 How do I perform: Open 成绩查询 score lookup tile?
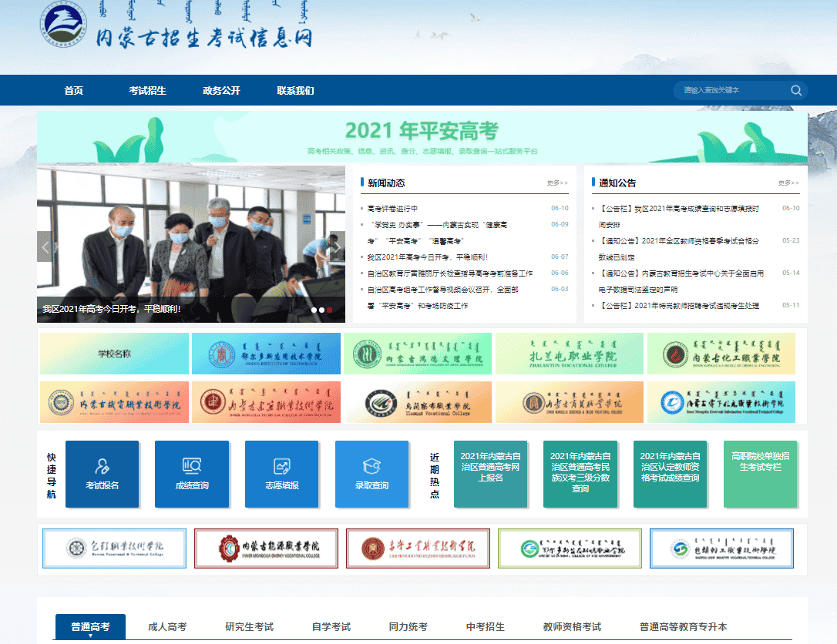coord(192,474)
